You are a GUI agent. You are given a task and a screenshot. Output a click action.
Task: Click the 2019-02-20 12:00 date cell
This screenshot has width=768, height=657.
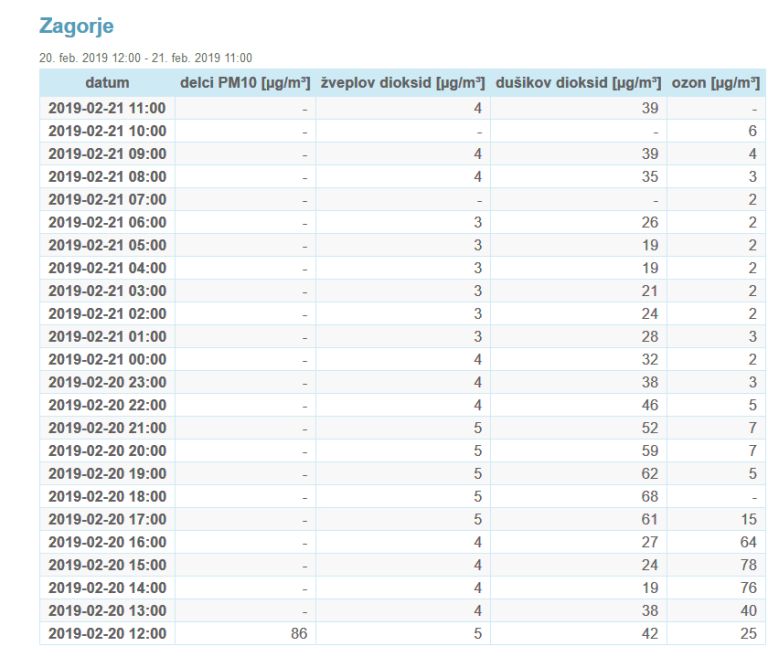tap(107, 633)
